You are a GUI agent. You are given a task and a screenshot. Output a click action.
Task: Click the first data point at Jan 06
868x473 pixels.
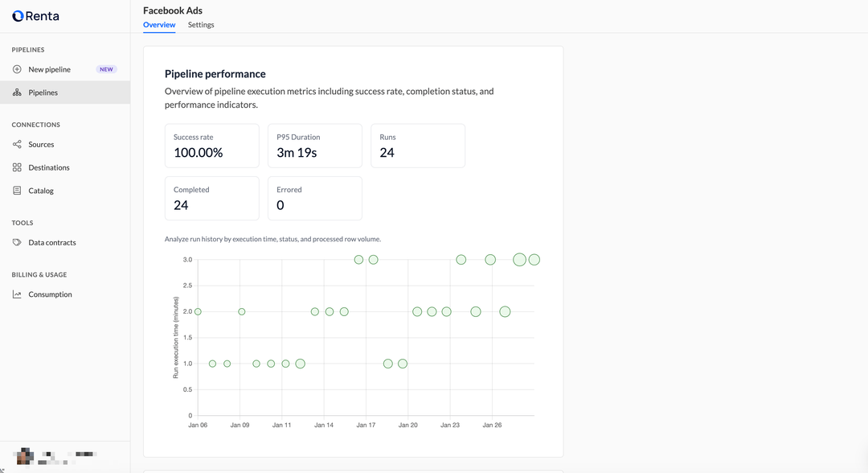click(198, 311)
